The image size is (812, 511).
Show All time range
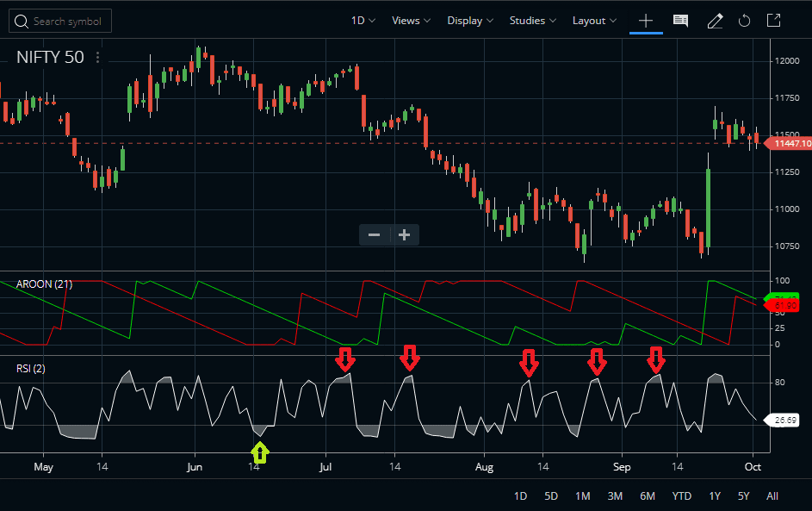coord(772,496)
